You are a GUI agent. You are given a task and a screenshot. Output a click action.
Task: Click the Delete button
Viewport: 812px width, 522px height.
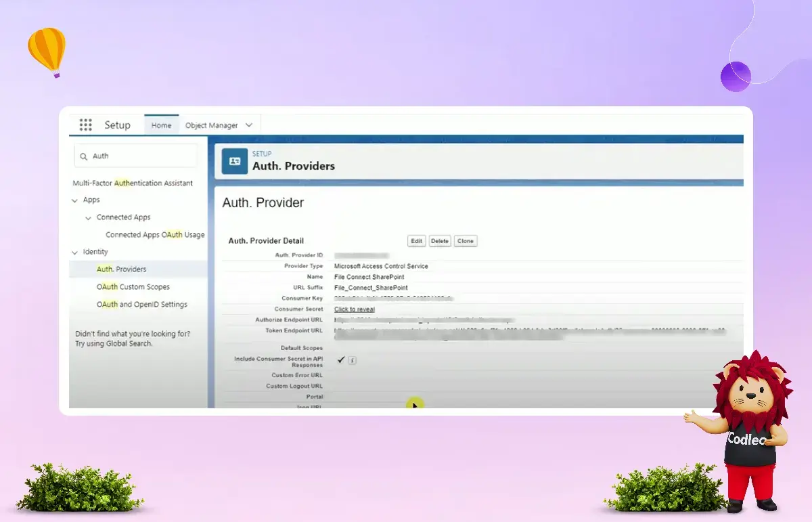[440, 241]
